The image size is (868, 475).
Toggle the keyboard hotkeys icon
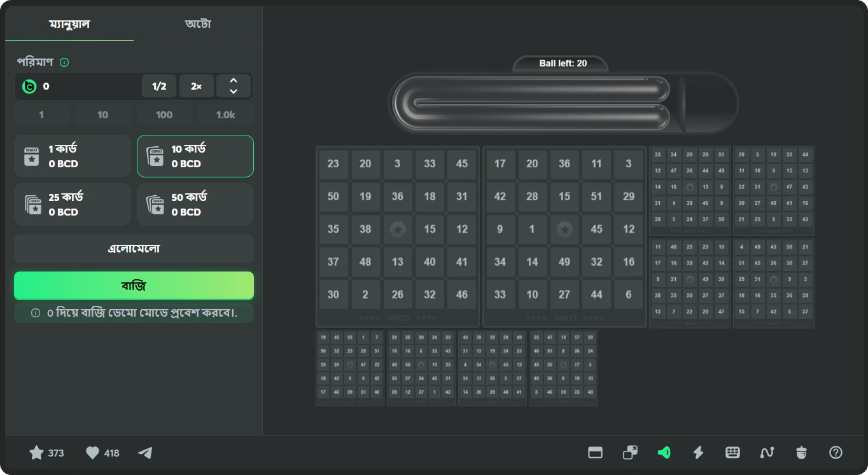click(x=732, y=453)
